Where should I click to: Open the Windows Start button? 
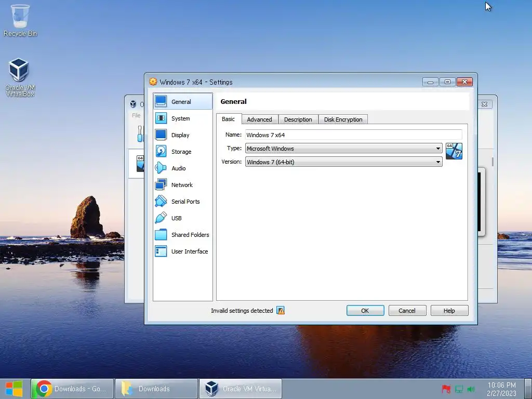pos(14,389)
